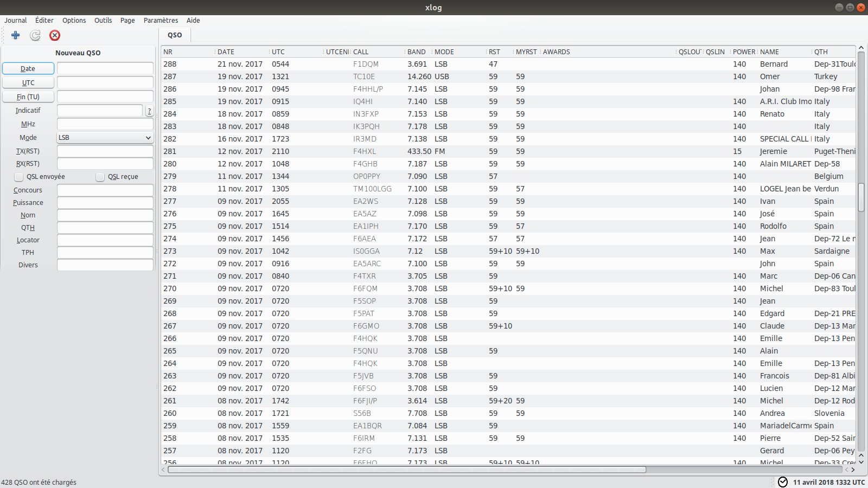Screen dimensions: 868x488
Task: Click the NAME column header
Action: coord(785,52)
